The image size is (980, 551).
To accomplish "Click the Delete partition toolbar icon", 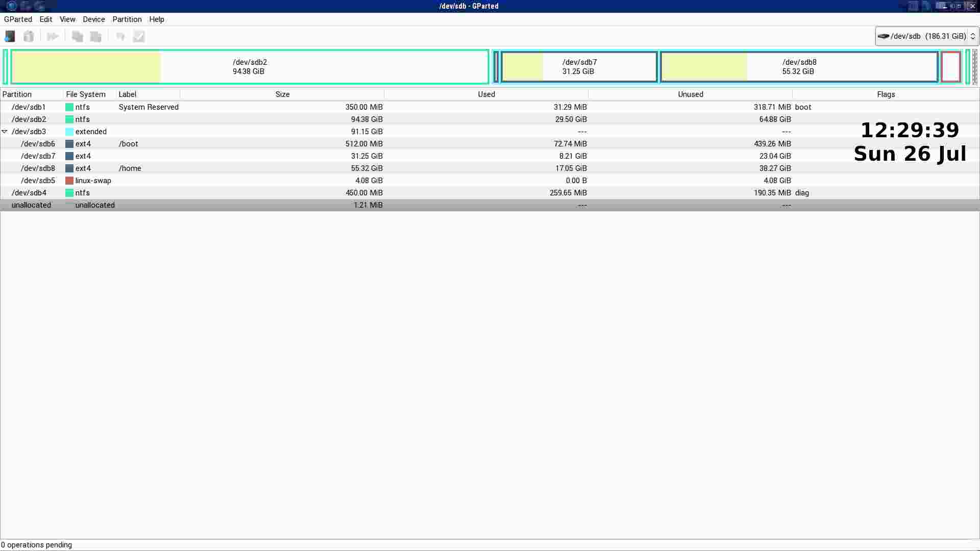I will 29,36.
